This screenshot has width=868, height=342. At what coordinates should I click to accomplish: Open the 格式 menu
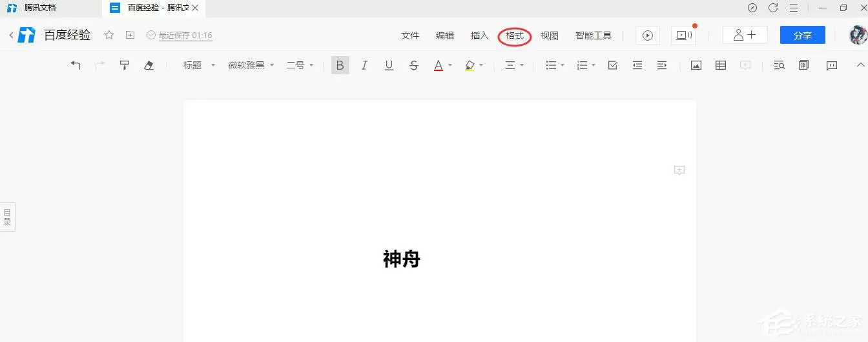coord(515,35)
